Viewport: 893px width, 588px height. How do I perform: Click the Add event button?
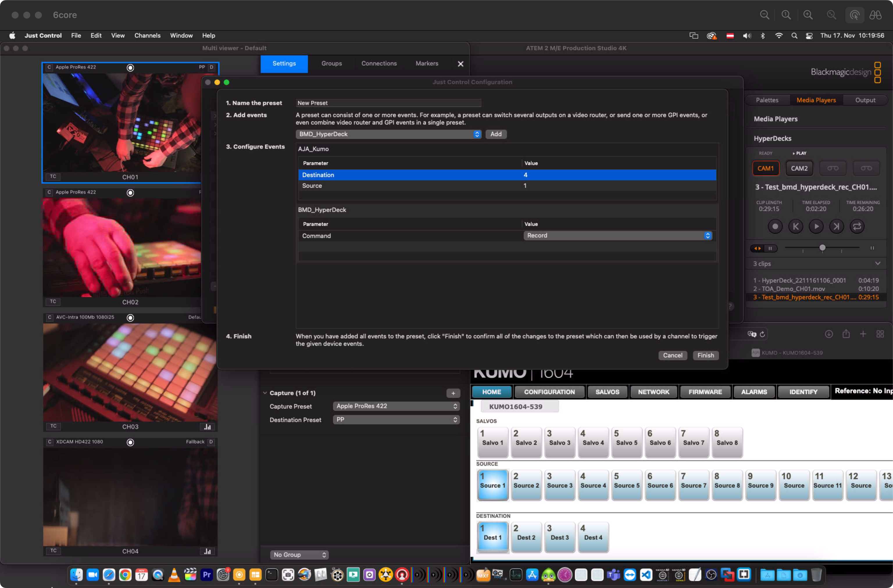(496, 134)
